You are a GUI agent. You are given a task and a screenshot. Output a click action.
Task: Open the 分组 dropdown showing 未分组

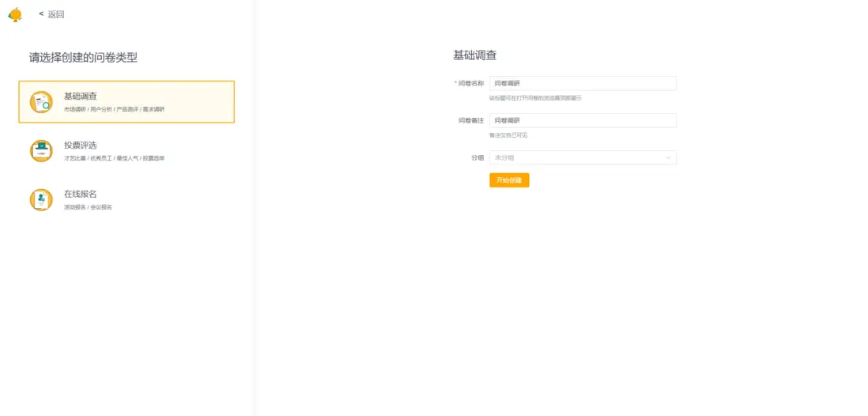pos(583,158)
